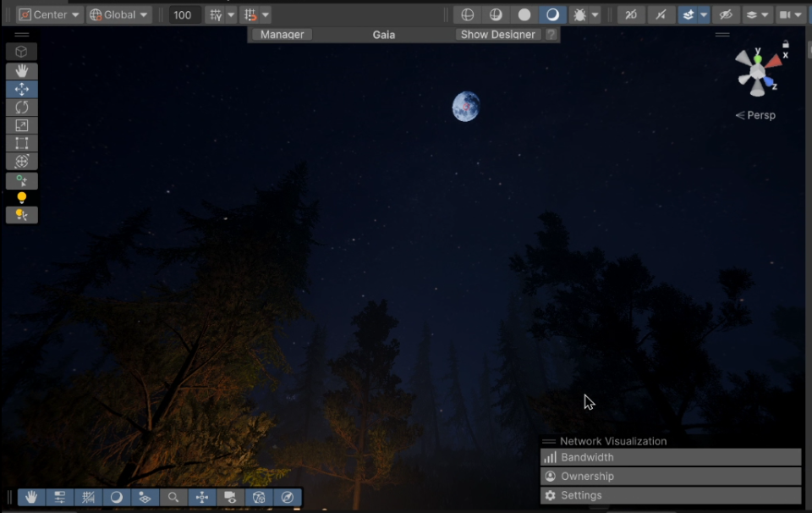Toggle the 2D-crossed audio mute icon
Viewport: 812px width, 513px height.
[631, 14]
